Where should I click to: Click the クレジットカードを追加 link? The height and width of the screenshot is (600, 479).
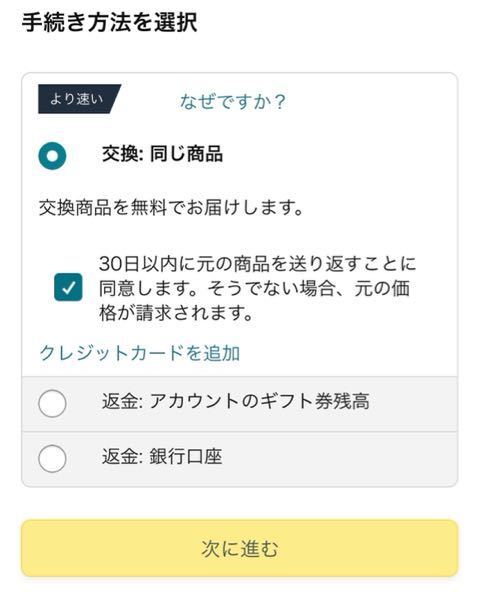click(x=140, y=353)
